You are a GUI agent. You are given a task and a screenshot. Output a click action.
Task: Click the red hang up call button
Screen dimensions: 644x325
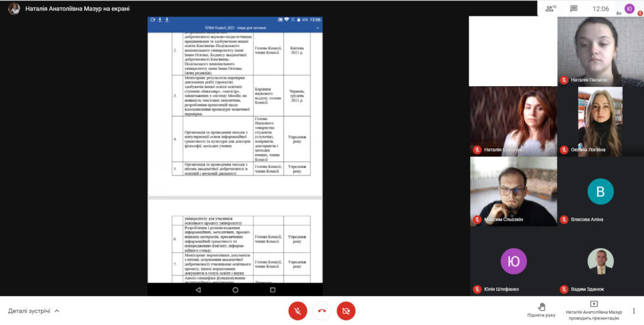pyautogui.click(x=322, y=311)
